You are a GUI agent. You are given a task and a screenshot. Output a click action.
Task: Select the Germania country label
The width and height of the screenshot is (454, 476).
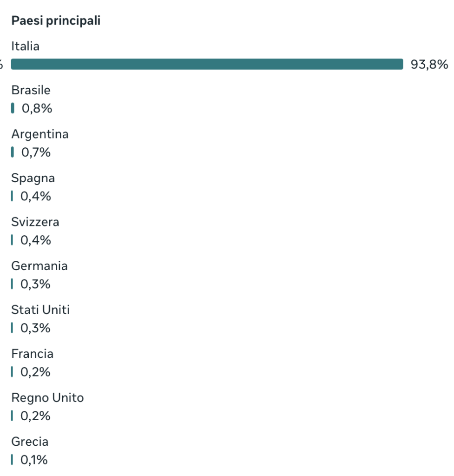click(39, 266)
